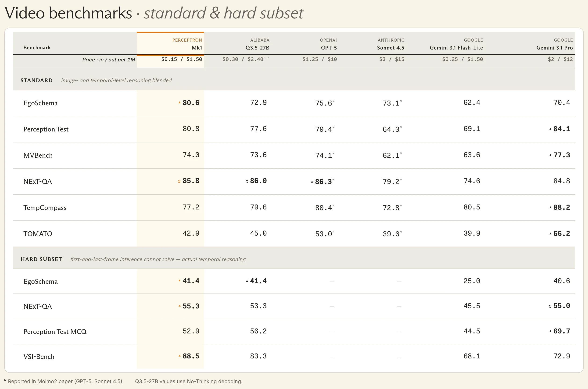
Task: Click Gemini 3.1 Pro's TempCompass score 88.2
Action: 562,207
